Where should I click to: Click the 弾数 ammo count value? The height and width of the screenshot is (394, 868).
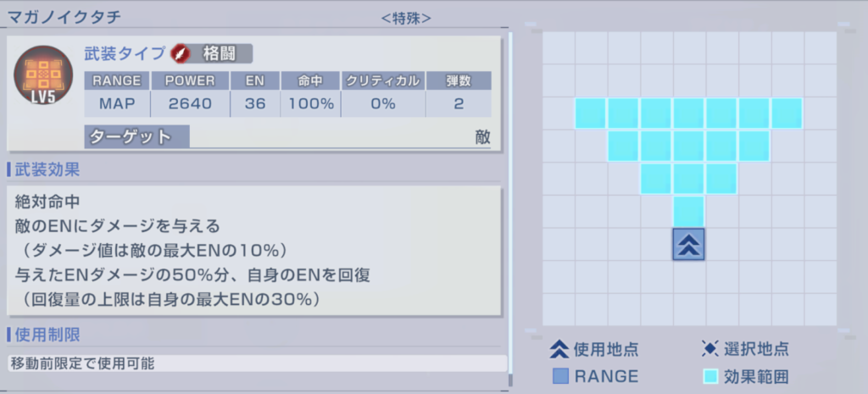pyautogui.click(x=458, y=104)
